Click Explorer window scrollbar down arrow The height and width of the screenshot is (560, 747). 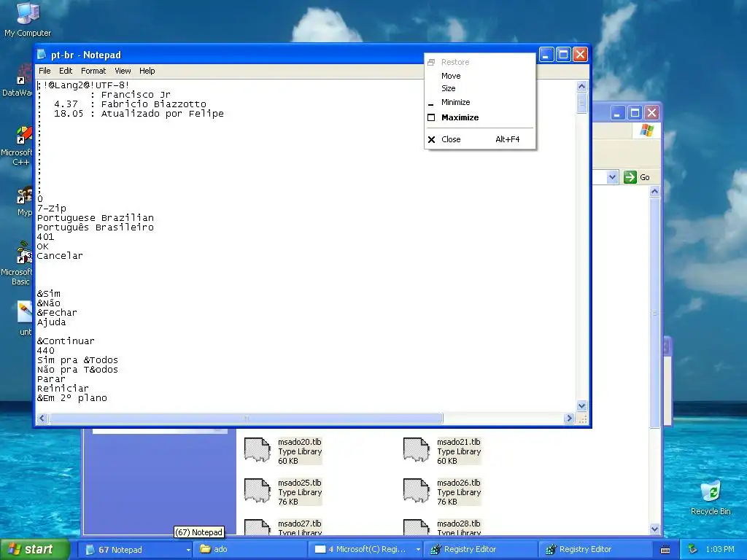coord(654,529)
